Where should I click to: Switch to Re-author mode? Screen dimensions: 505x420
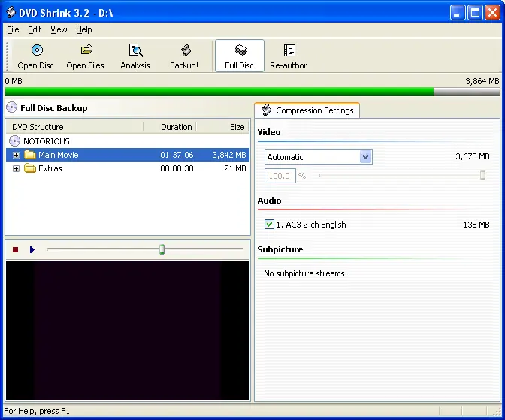click(x=289, y=56)
